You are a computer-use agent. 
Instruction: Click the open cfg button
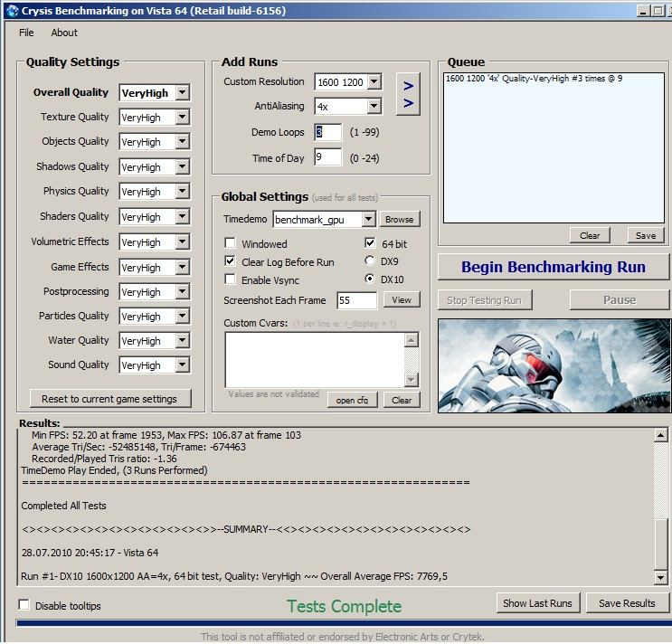click(353, 400)
